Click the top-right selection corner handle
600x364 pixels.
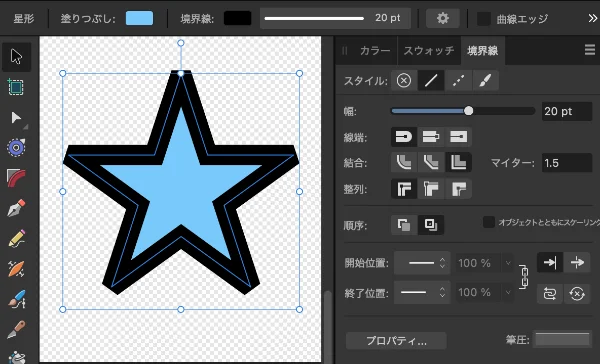click(x=299, y=73)
